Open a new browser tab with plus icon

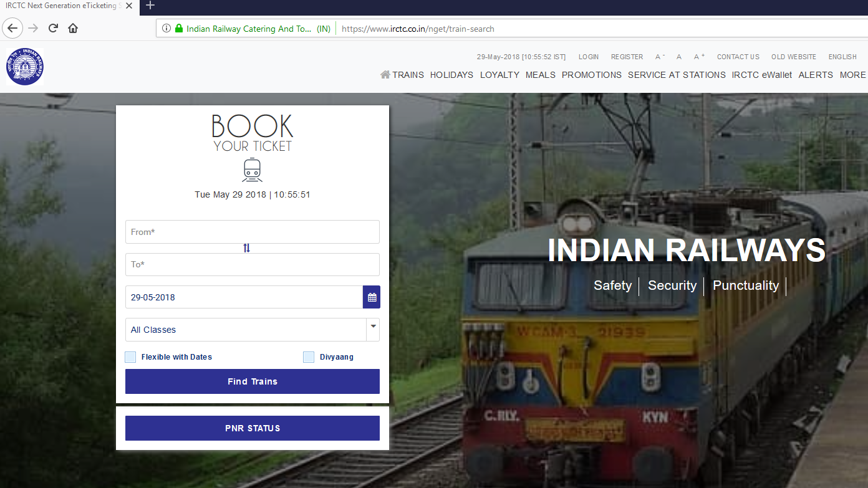tap(150, 6)
